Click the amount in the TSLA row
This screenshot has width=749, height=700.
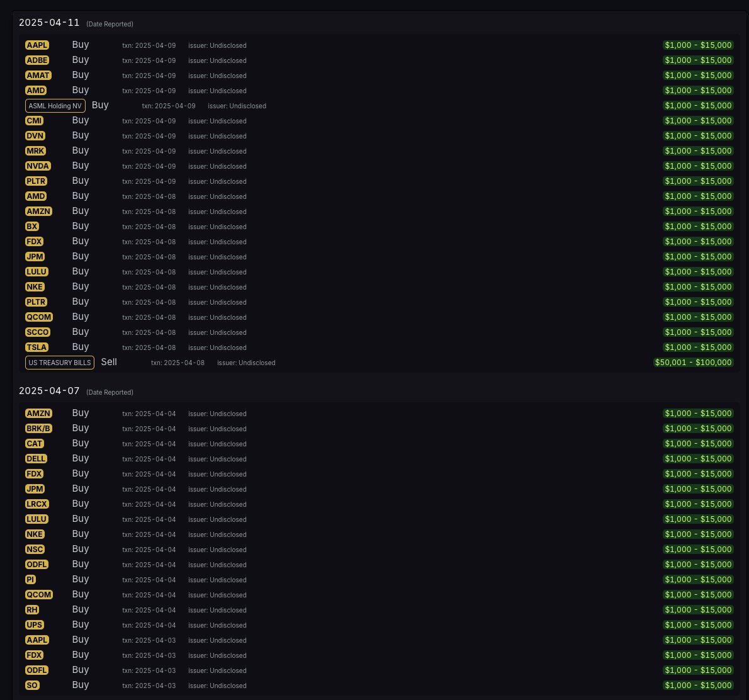pos(698,347)
